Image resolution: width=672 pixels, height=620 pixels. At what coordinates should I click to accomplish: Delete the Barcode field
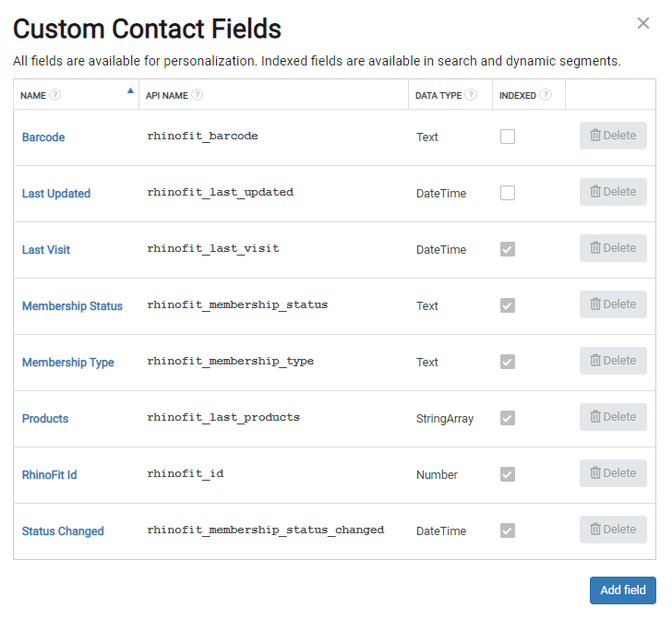(613, 136)
